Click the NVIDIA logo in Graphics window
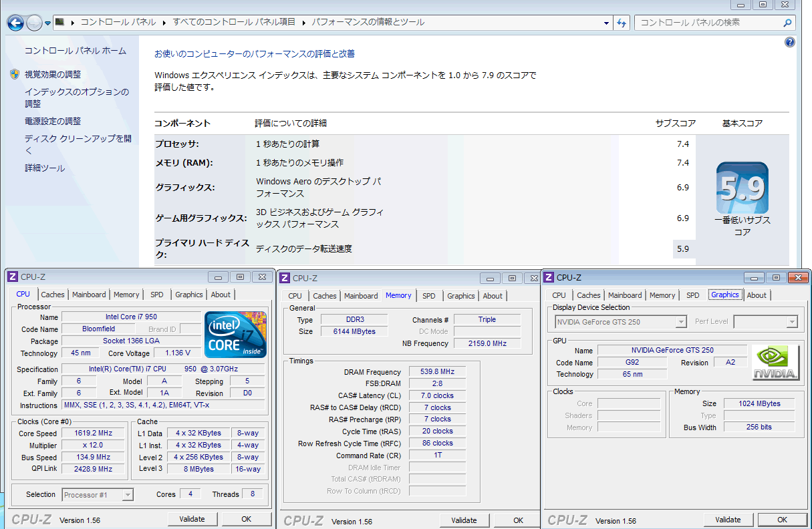Screen dimensions: 812x529 [x=776, y=363]
